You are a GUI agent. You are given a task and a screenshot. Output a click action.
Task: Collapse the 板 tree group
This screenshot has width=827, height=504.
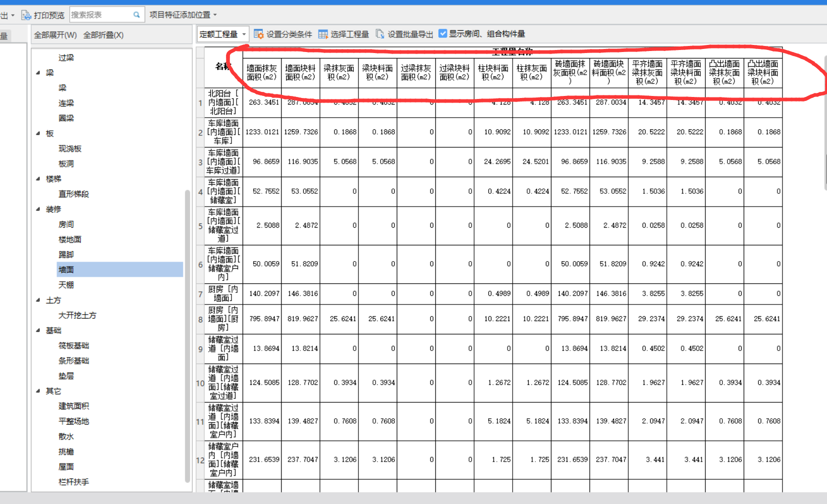coord(38,133)
